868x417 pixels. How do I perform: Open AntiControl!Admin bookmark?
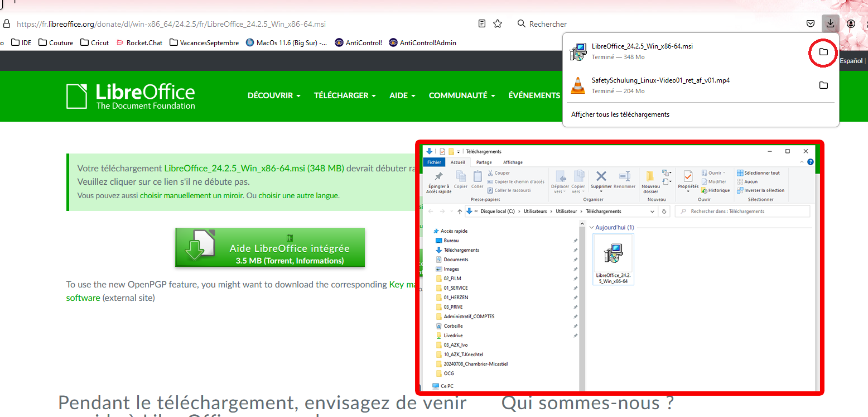(422, 42)
